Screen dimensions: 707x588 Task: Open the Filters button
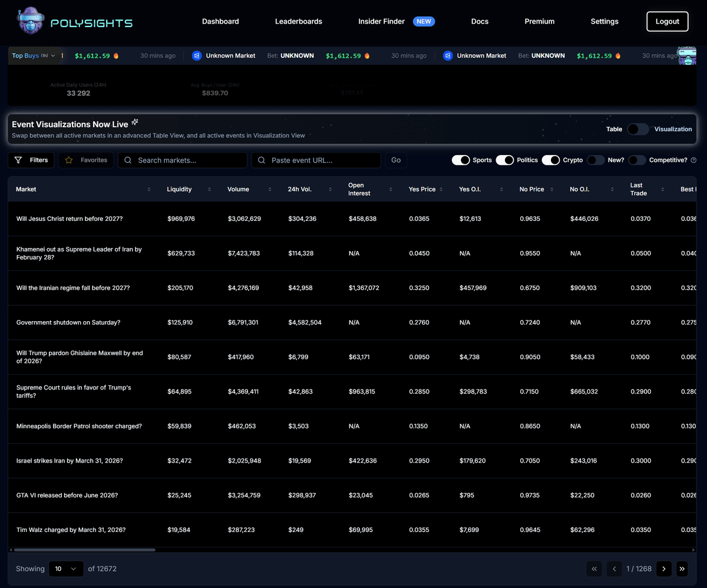pyautogui.click(x=31, y=160)
